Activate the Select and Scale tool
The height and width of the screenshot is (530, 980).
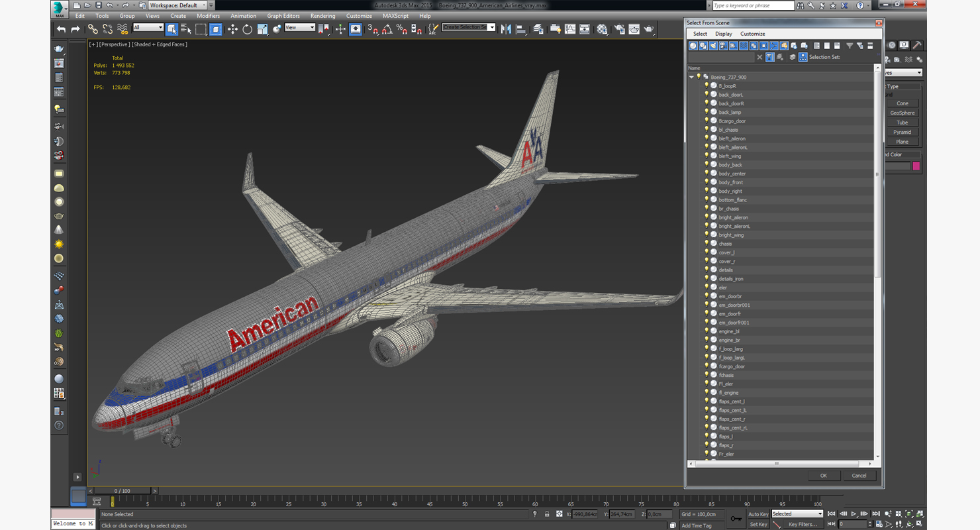pyautogui.click(x=262, y=29)
